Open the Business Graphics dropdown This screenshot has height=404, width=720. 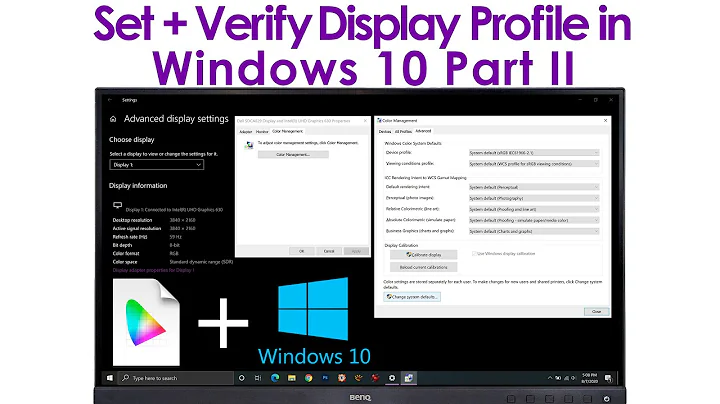[x=534, y=231]
